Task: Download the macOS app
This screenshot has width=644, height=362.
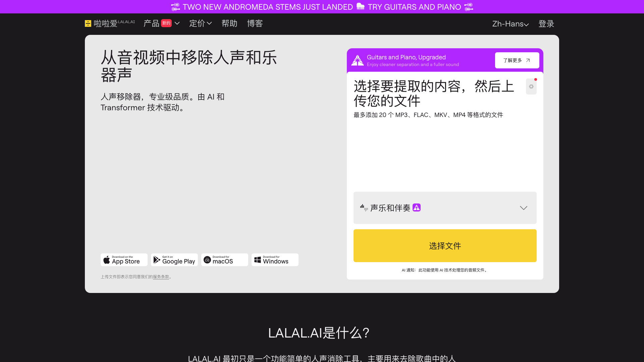Action: tap(225, 260)
